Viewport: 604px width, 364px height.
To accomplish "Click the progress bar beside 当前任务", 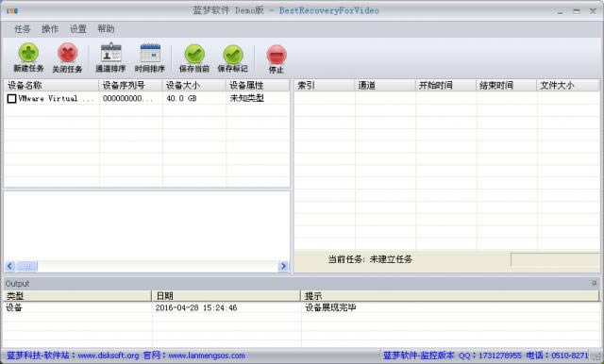I will coord(555,259).
